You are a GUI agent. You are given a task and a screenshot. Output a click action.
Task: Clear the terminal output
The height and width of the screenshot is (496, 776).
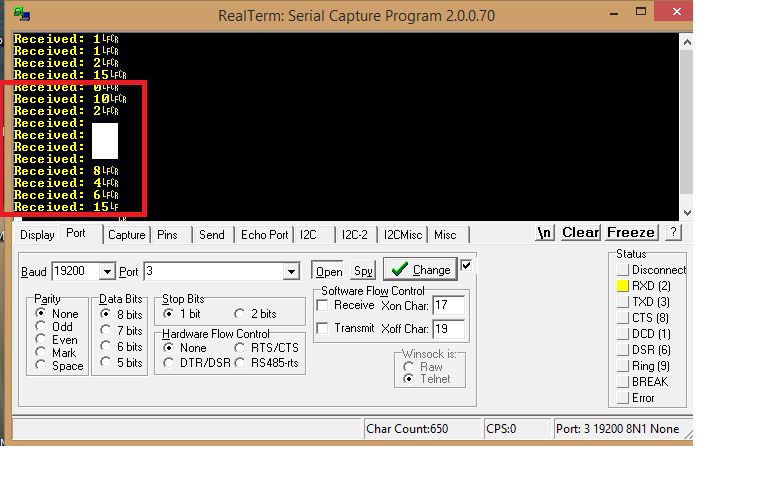tap(581, 232)
